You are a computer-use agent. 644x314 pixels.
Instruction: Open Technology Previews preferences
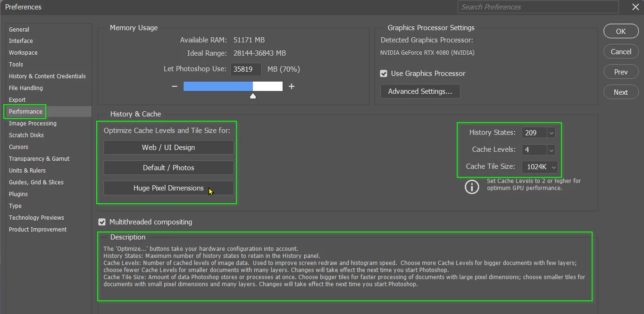[36, 218]
